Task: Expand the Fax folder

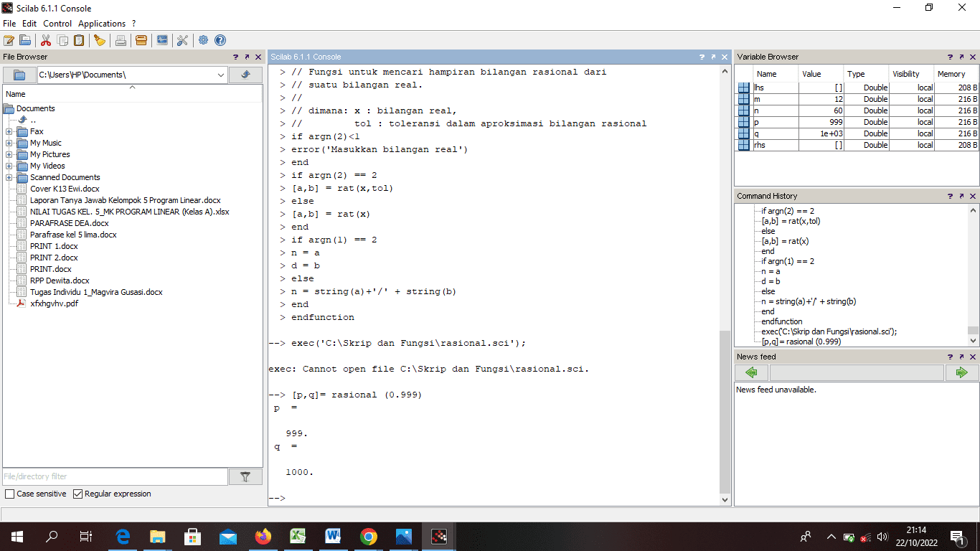Action: [x=9, y=131]
